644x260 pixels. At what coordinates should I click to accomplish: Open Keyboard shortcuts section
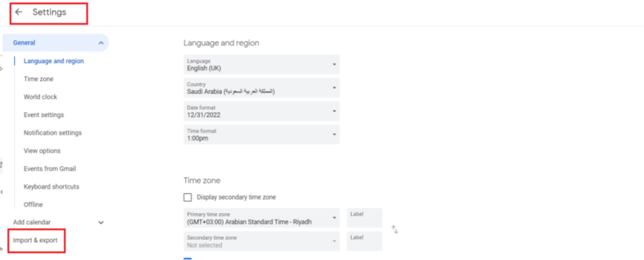click(x=51, y=187)
